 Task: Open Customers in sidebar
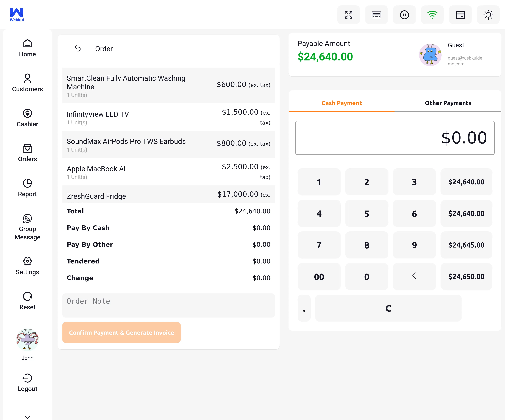tap(27, 83)
